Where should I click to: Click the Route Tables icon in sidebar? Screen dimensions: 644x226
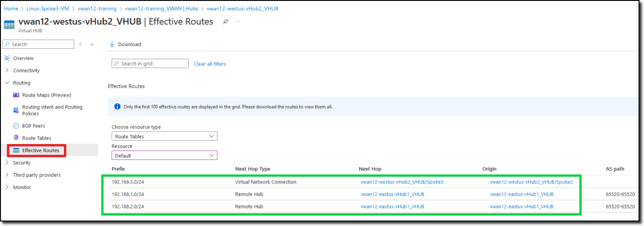click(x=16, y=138)
